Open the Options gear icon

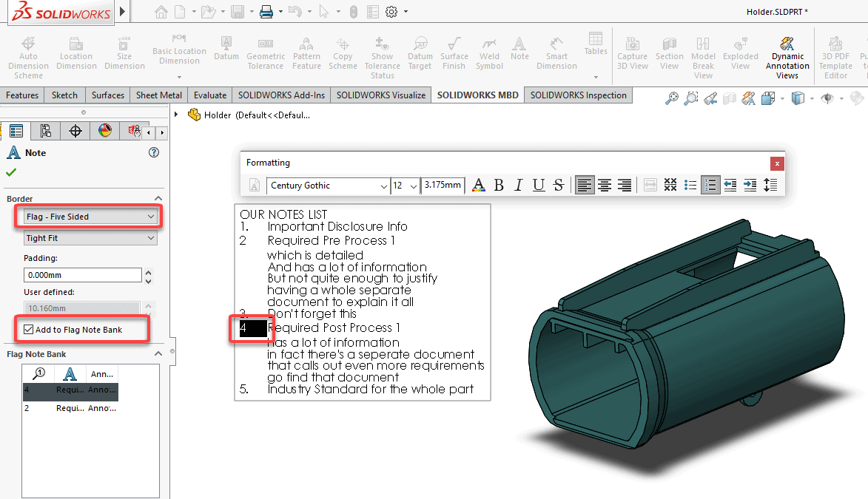coord(391,12)
